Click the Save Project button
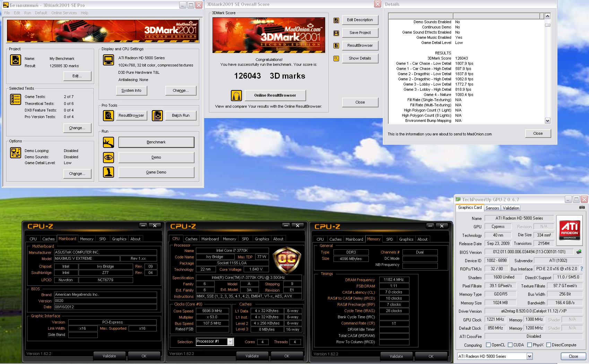Image resolution: width=589 pixels, height=364 pixels. click(x=360, y=33)
